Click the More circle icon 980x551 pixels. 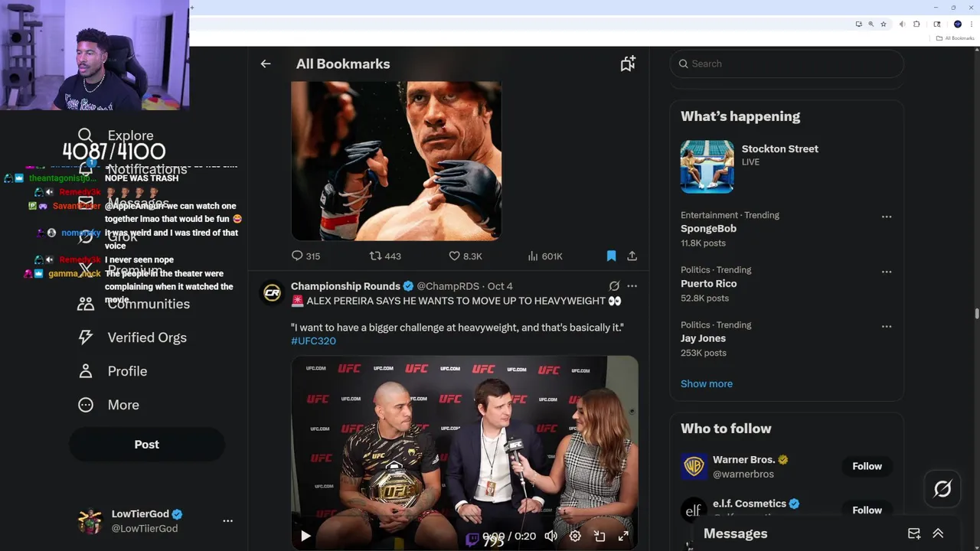click(86, 405)
